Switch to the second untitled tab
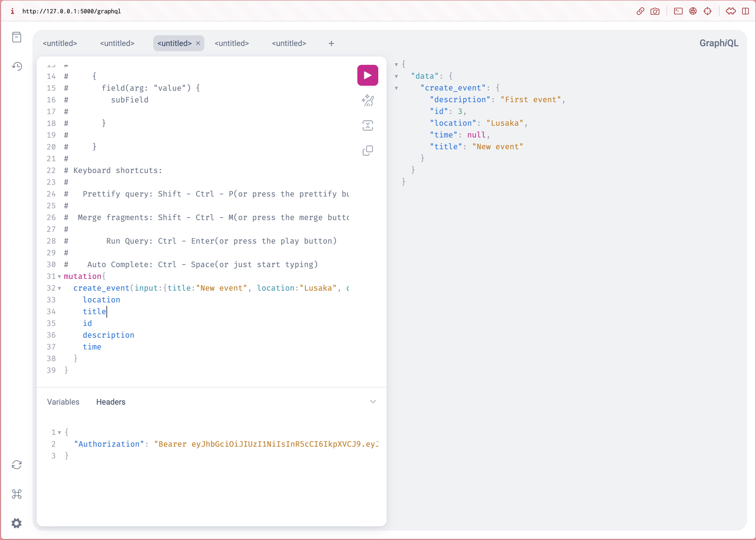This screenshot has width=756, height=540. [117, 43]
